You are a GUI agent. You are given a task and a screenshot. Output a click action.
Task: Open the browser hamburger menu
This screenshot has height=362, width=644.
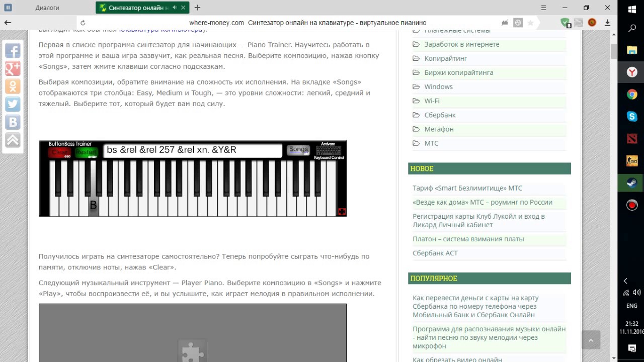(543, 8)
